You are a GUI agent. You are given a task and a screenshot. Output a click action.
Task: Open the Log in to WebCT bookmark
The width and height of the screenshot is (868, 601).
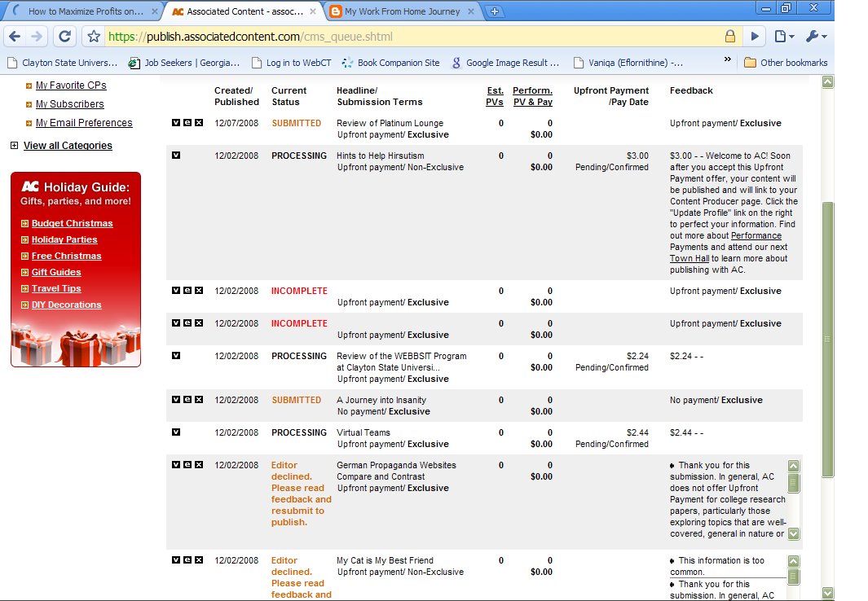click(x=291, y=63)
